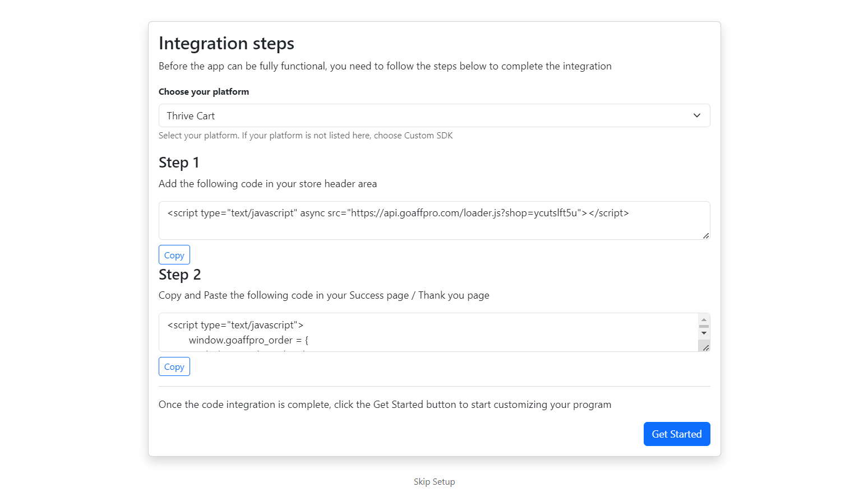The image size is (868, 497).
Task: Click the scroll up arrow in Step 2 box
Action: [x=704, y=319]
